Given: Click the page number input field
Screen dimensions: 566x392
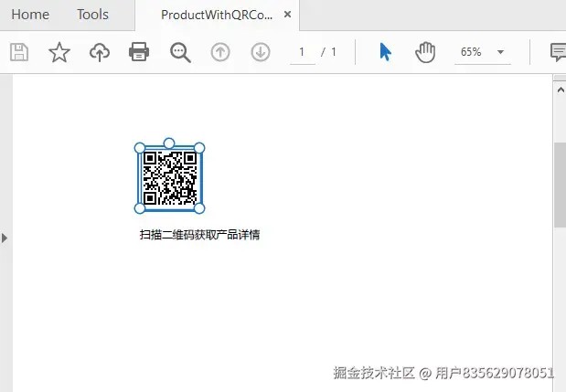Looking at the screenshot, I should (x=303, y=53).
